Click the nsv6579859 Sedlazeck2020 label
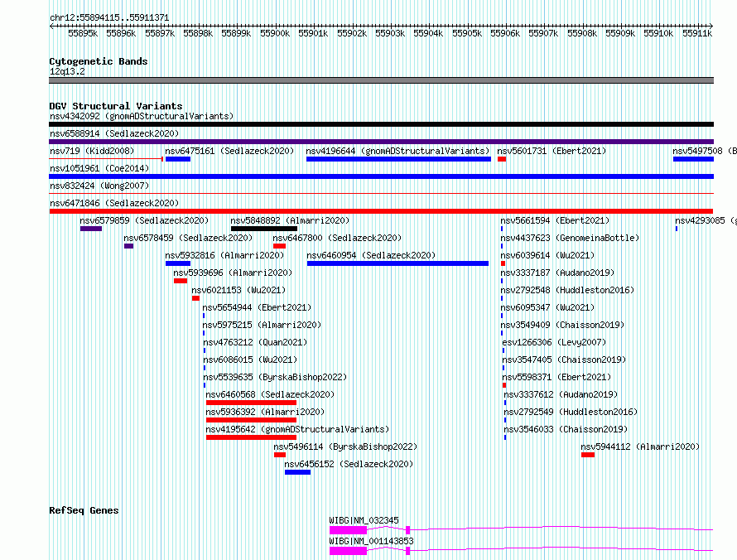Viewport: 737px width, 560px height. pos(144,220)
